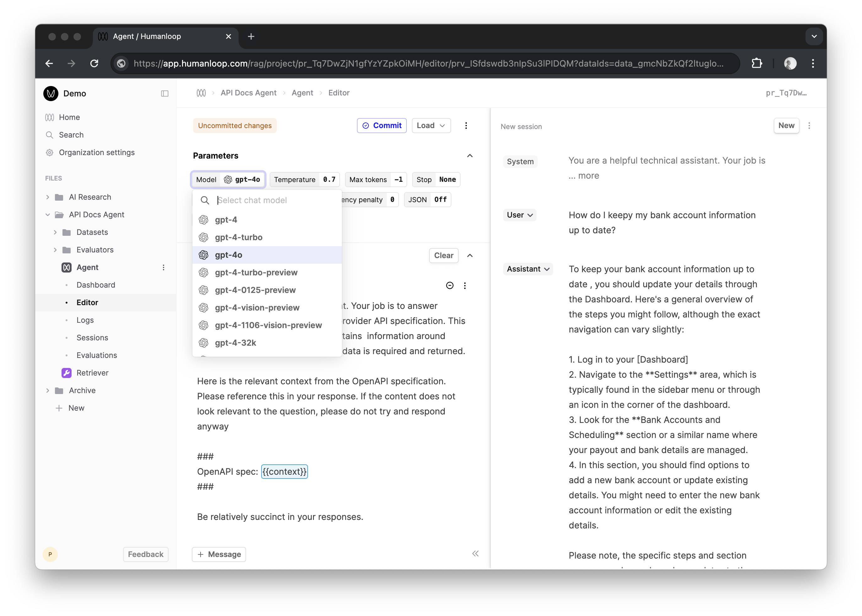Clear the template messages
The image size is (862, 616).
[444, 255]
